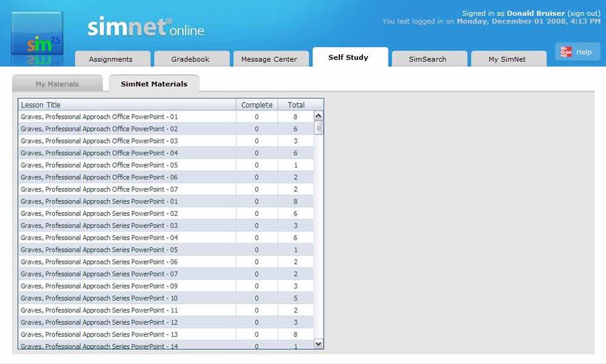Select lesson Office PowerPoint - 02
This screenshot has height=364, width=606.
click(x=166, y=129)
